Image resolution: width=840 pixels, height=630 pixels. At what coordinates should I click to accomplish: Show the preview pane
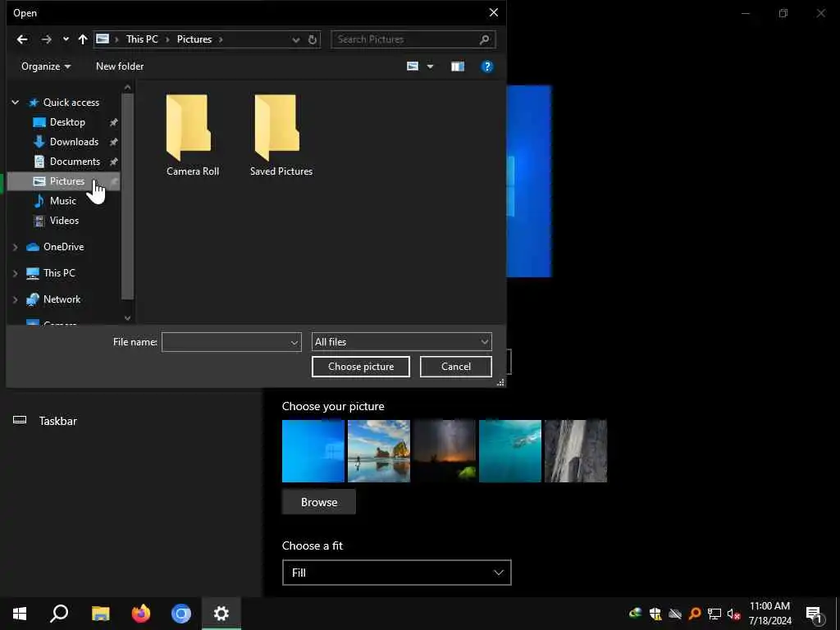(x=458, y=66)
